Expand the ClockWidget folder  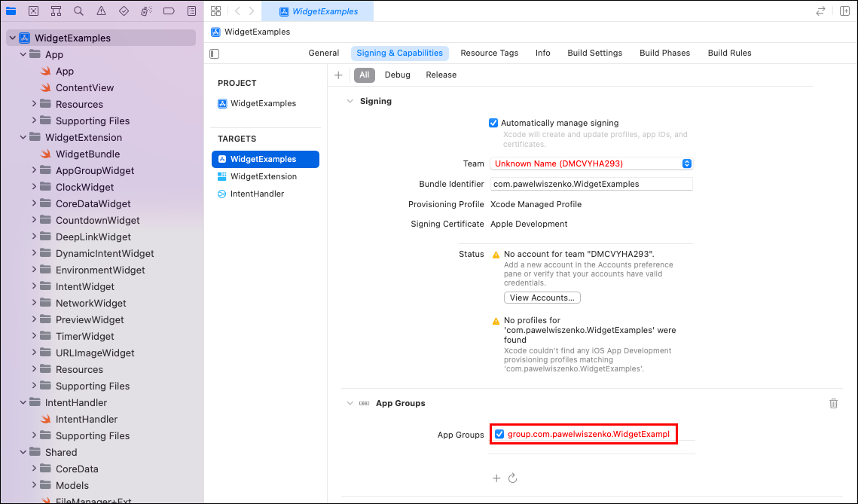[x=34, y=187]
